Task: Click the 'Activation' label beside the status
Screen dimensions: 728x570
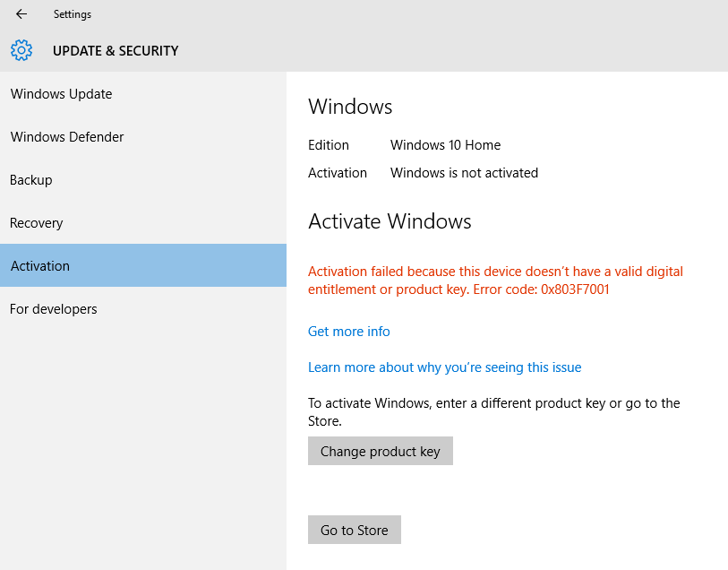Action: point(338,173)
